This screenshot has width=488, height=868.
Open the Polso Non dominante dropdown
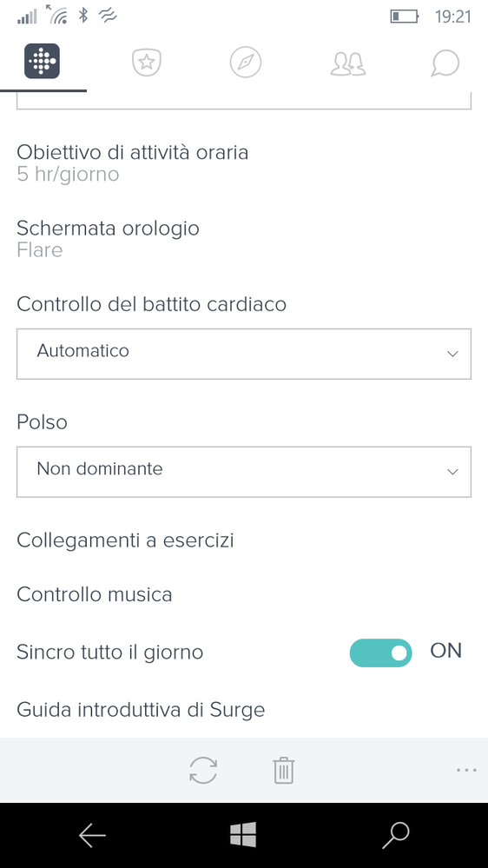pyautogui.click(x=244, y=472)
